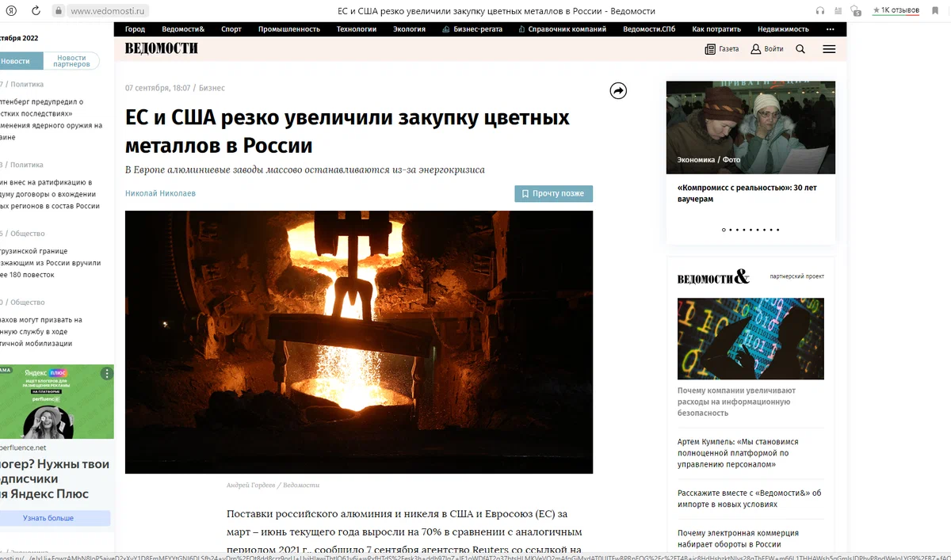Select the last carousel dot under the voucher story
This screenshot has width=951, height=560.
pos(777,230)
